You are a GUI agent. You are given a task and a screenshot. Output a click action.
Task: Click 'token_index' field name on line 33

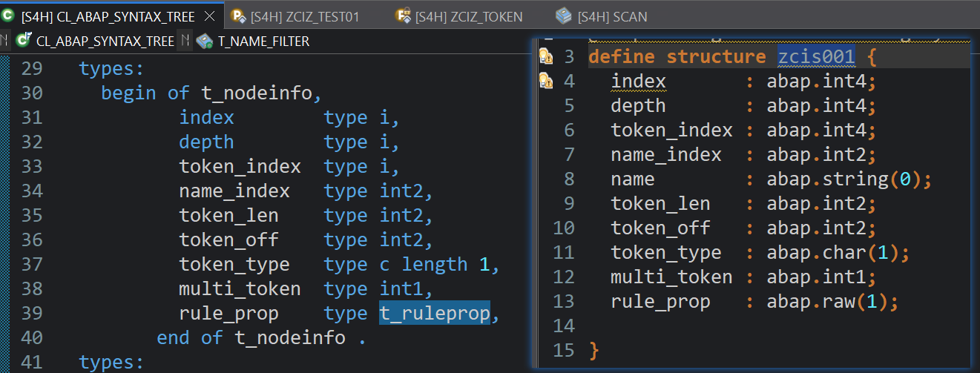pos(240,167)
